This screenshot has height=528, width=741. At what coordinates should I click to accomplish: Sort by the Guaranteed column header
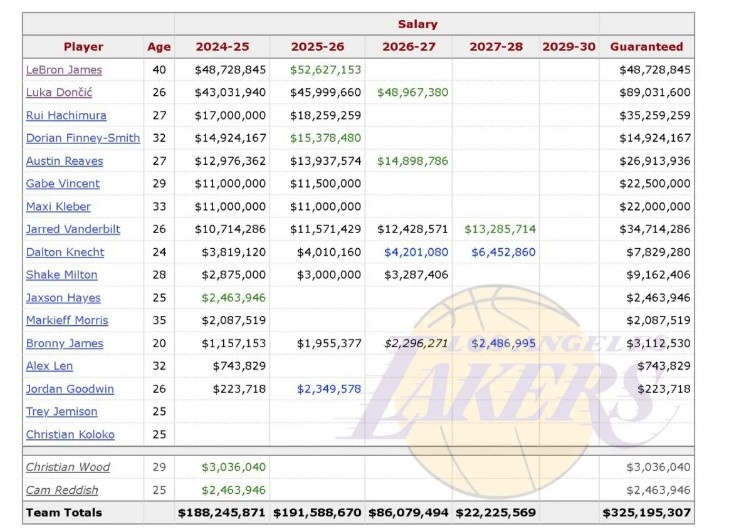[646, 46]
